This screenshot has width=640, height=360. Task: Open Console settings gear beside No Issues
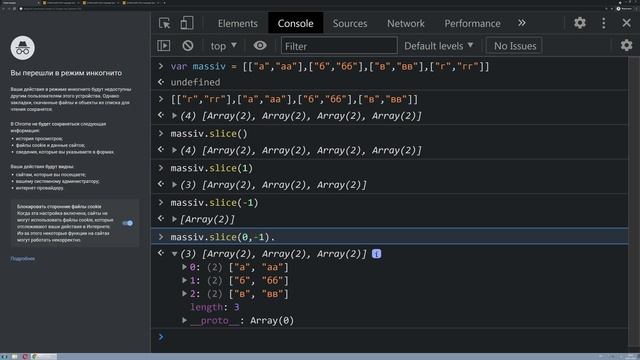(626, 45)
